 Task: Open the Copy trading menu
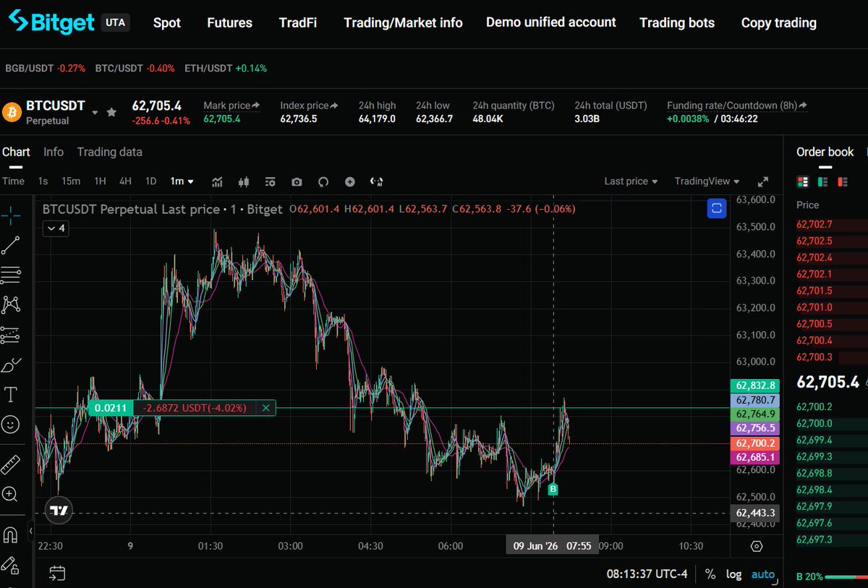point(779,22)
